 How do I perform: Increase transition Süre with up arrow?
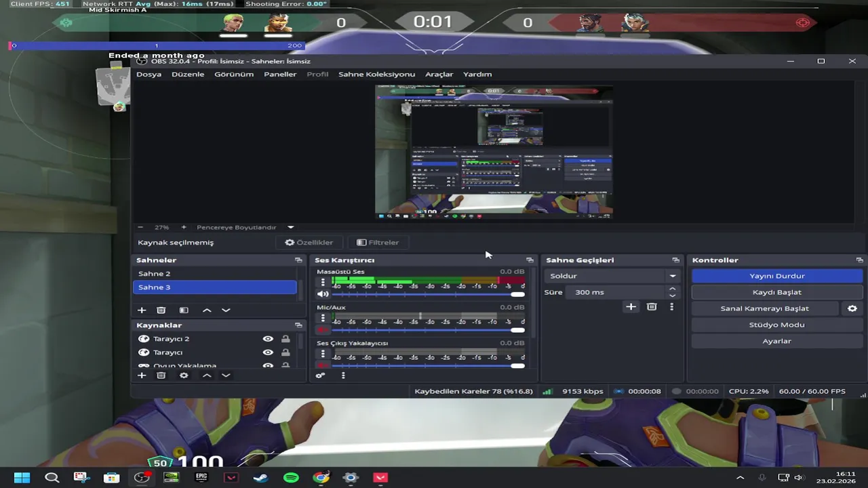click(x=672, y=289)
